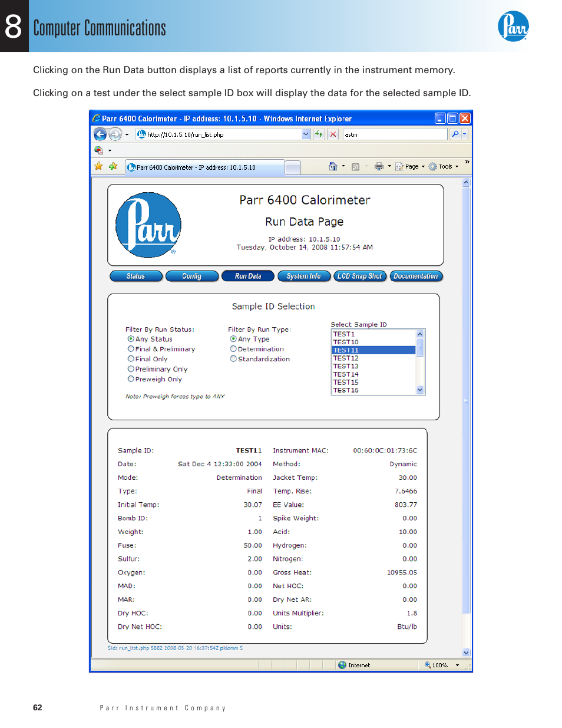
Task: Maximize the Internet Explorer window
Action: pyautogui.click(x=452, y=118)
